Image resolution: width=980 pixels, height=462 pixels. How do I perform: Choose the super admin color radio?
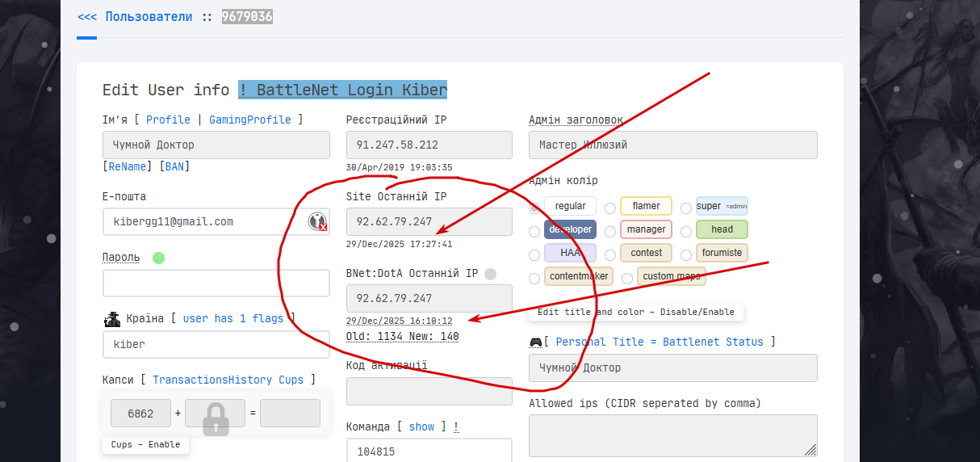pos(686,208)
